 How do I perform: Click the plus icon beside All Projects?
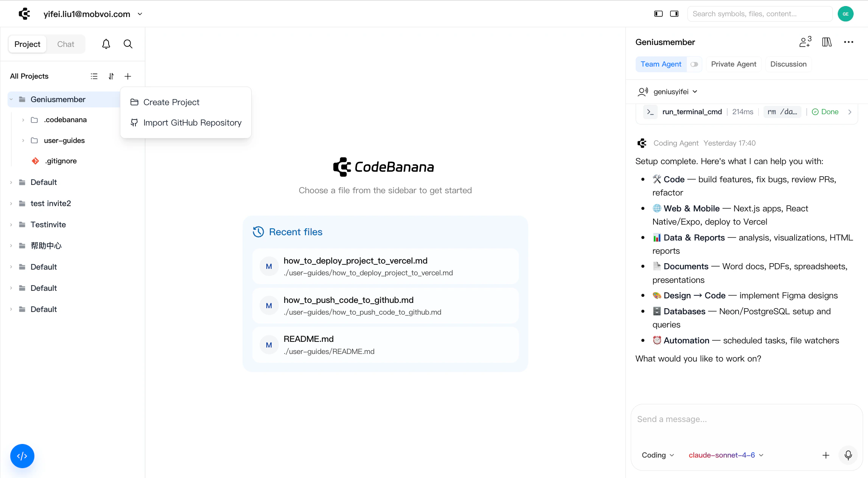coord(128,76)
